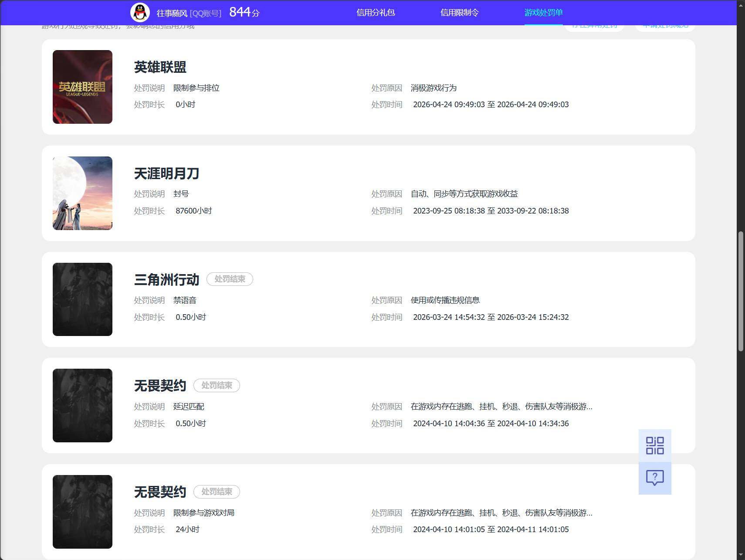Click the 2024-04-10 14:04:36 penalty time range

click(x=491, y=424)
